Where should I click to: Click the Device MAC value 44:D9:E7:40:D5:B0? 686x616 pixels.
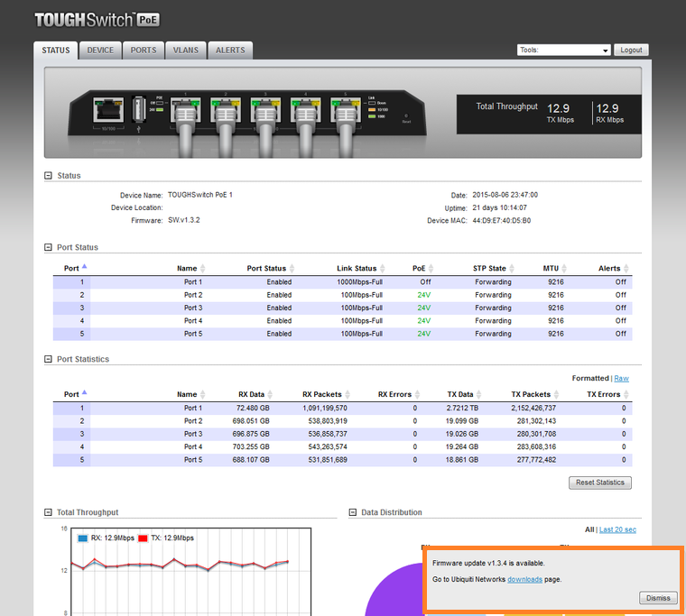click(x=501, y=220)
